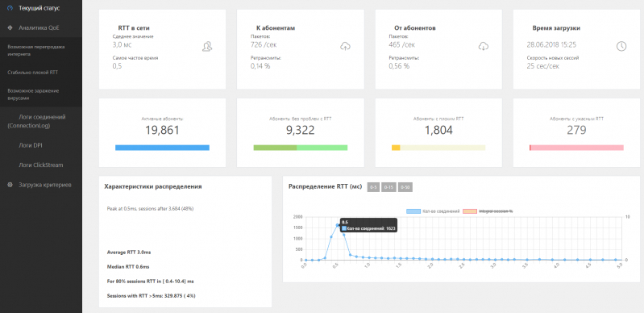Open Возможное заражение вирусами report
This screenshot has height=313, width=644.
33,94
